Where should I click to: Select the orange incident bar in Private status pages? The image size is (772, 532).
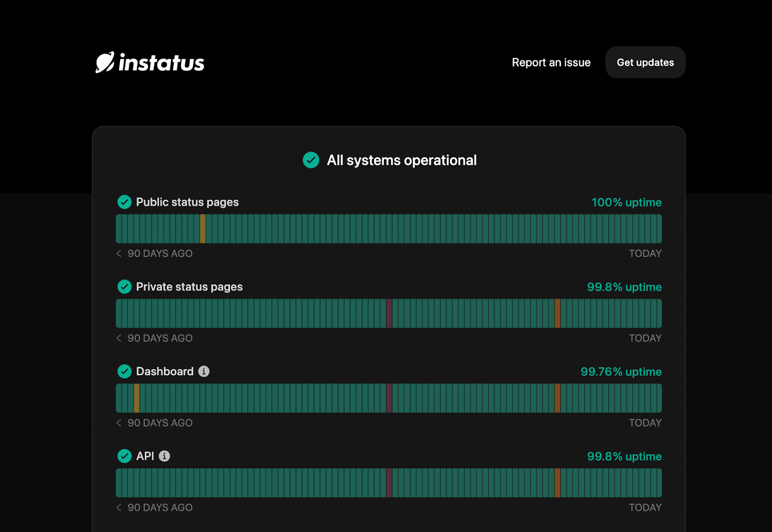point(558,314)
